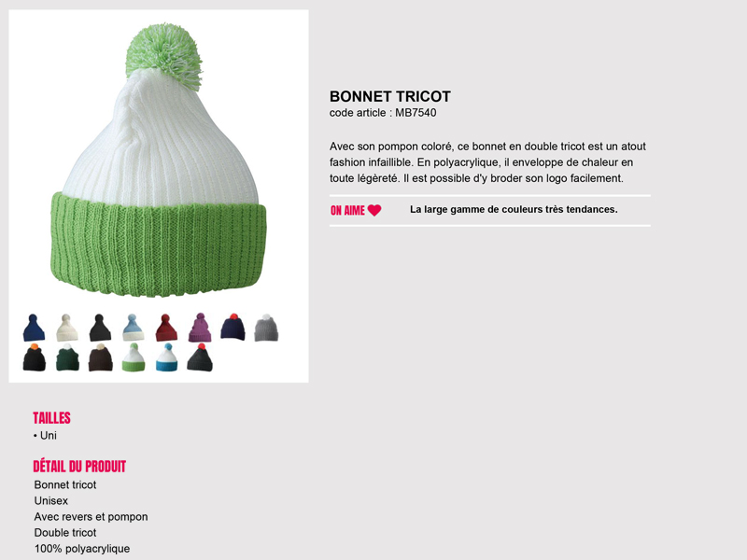
Task: Click the BONNET TRICOT product title
Action: (x=390, y=97)
